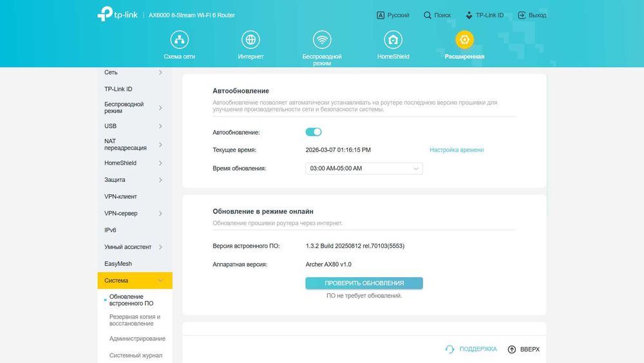Screen dimensions: 644x363
Task: Open Системный журнал submenu item
Action: 135,355
